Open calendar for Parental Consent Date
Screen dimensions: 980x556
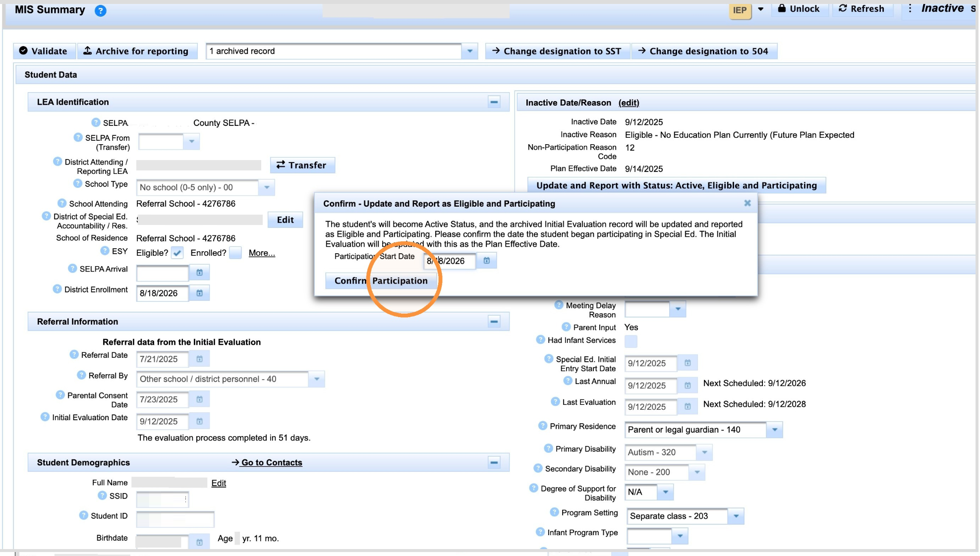(199, 399)
